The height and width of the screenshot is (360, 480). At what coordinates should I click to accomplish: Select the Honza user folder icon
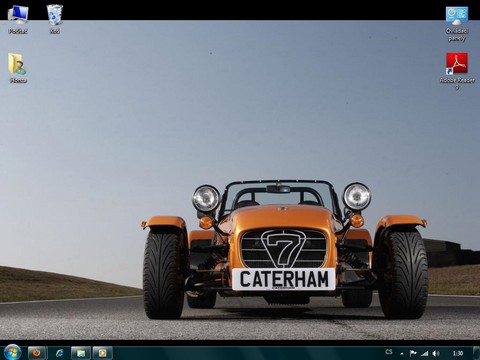(x=18, y=68)
